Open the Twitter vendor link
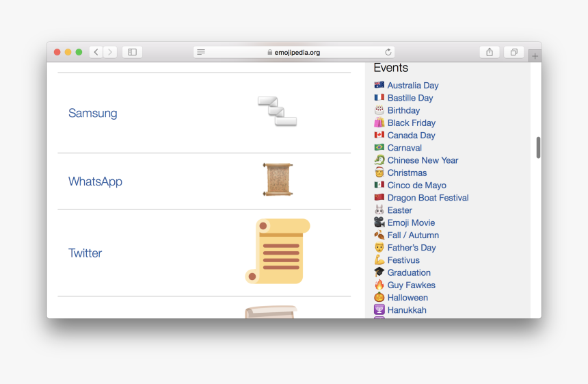The image size is (588, 384). tap(85, 253)
